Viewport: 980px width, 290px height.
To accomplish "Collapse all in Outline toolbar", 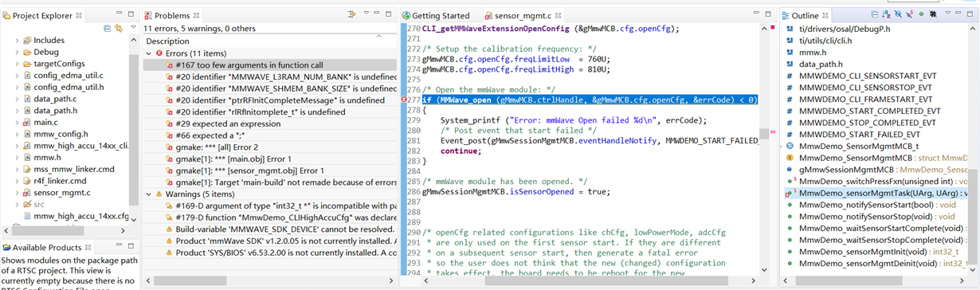I will point(875,15).
